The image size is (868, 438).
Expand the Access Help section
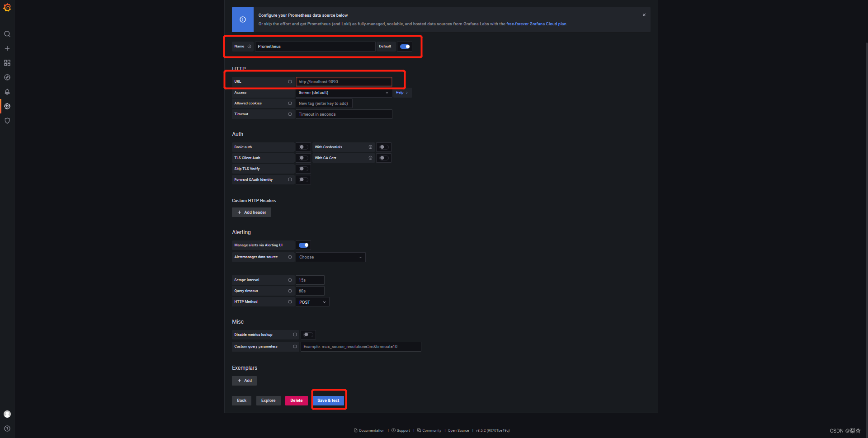401,93
